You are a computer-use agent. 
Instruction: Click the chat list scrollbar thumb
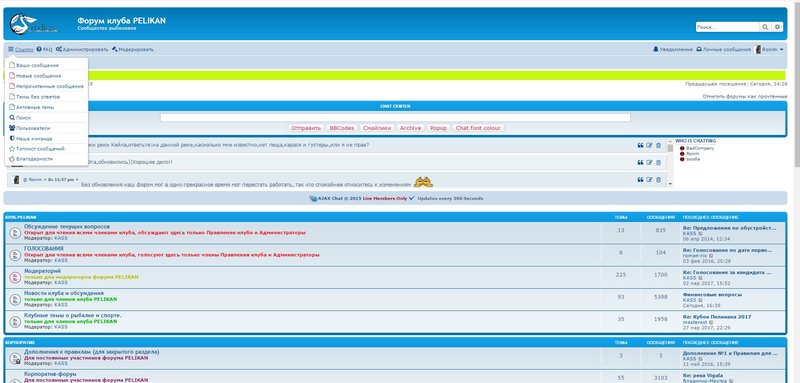coord(670,148)
